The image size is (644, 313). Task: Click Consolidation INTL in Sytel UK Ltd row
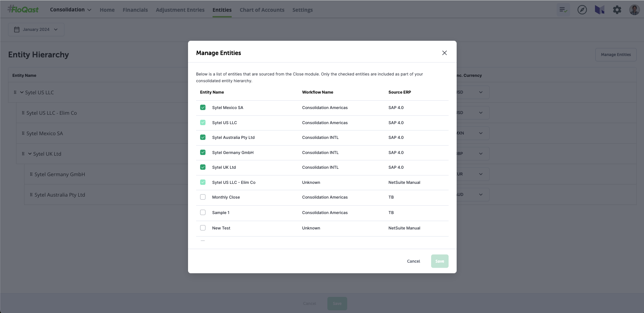click(x=320, y=167)
